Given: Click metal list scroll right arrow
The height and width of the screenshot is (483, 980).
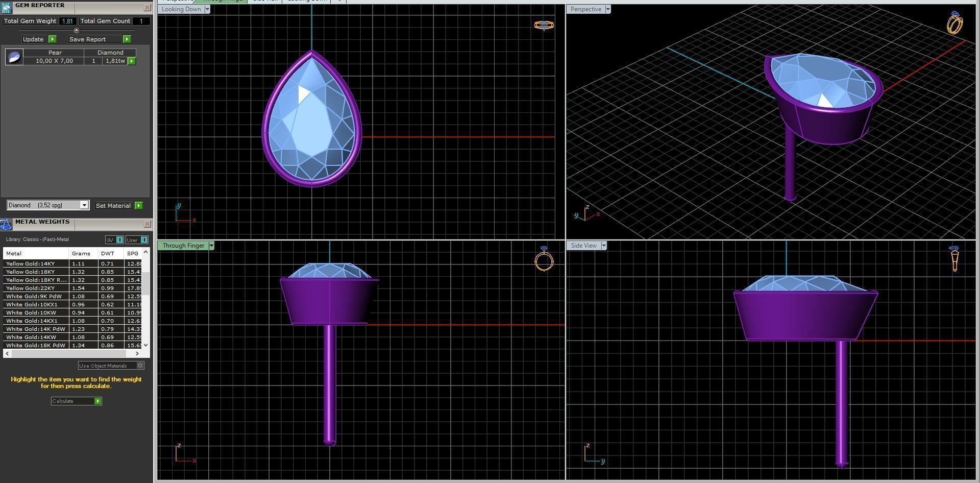Looking at the screenshot, I should click(x=137, y=353).
